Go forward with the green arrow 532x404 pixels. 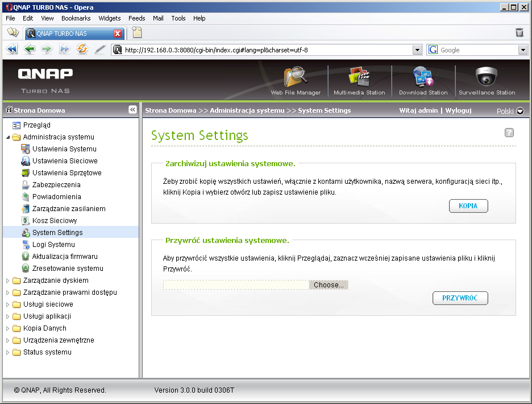click(47, 50)
